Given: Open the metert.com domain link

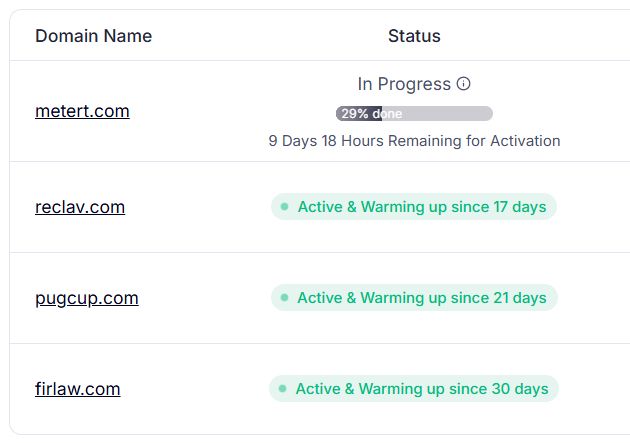Looking at the screenshot, I should [82, 111].
